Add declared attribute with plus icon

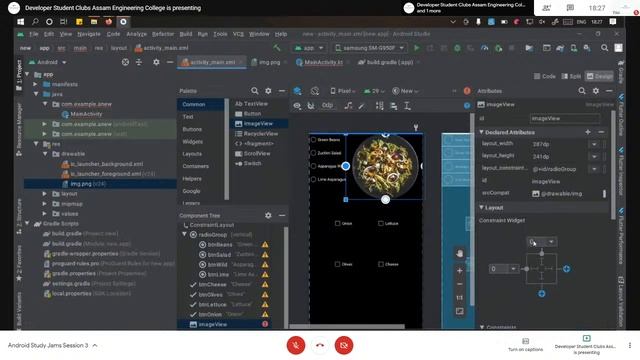(x=588, y=132)
